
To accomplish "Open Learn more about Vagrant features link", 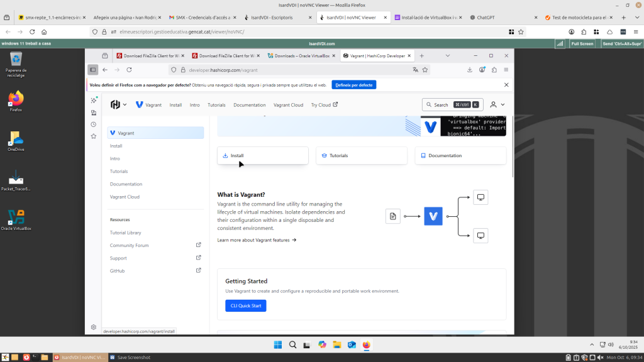I will coord(257,240).
